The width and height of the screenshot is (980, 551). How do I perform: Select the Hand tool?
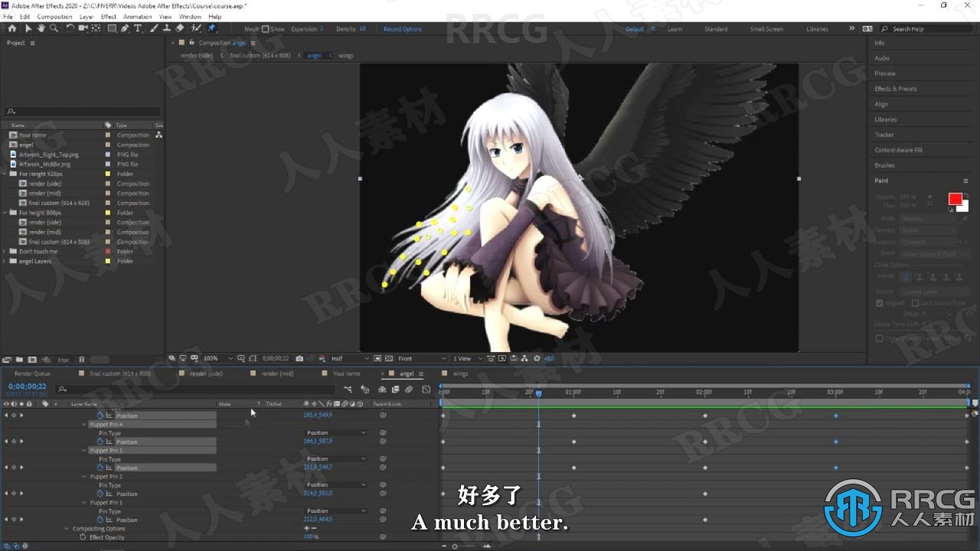tap(41, 28)
